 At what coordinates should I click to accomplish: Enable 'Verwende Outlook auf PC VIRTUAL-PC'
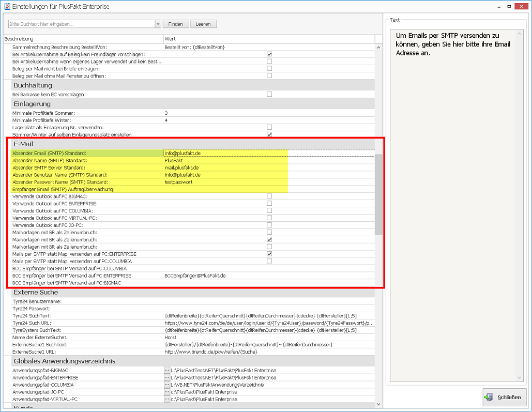click(x=269, y=218)
